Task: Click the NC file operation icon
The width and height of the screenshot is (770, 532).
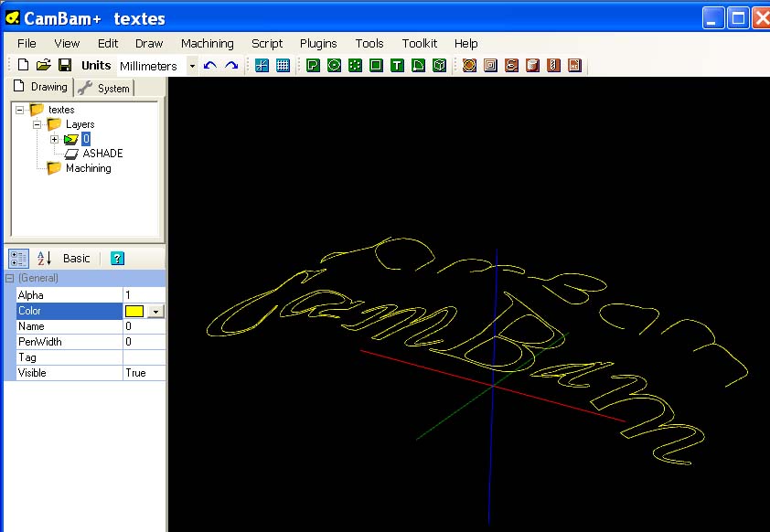Action: [x=574, y=65]
